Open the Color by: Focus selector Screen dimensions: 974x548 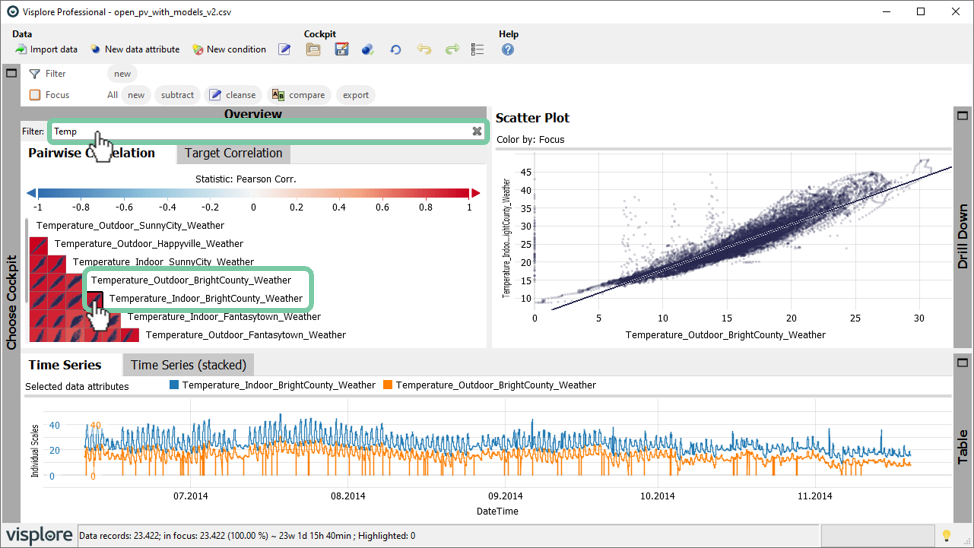point(530,140)
